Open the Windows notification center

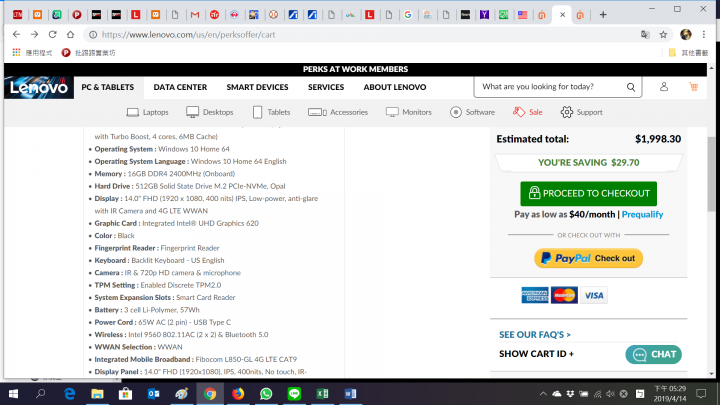pos(701,394)
